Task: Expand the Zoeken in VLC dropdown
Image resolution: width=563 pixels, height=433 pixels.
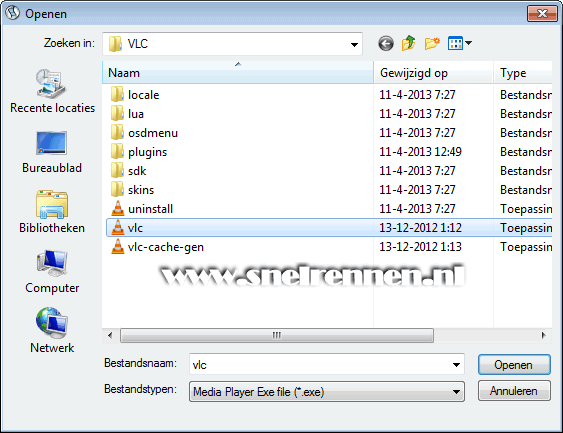Action: (354, 44)
